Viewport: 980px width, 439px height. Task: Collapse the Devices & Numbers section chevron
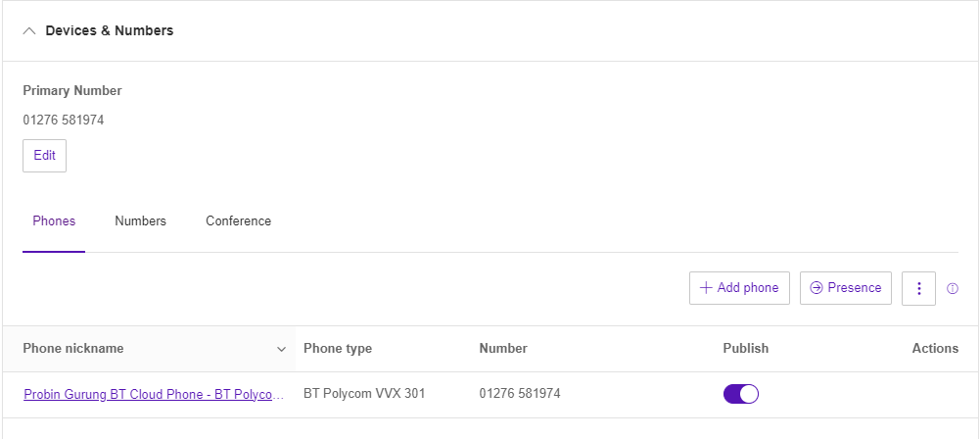[x=28, y=30]
